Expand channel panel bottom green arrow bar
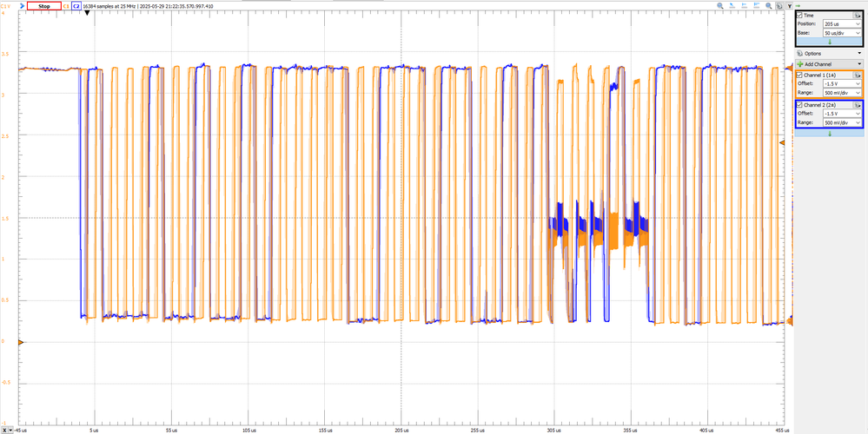The image size is (868, 434). [x=829, y=134]
